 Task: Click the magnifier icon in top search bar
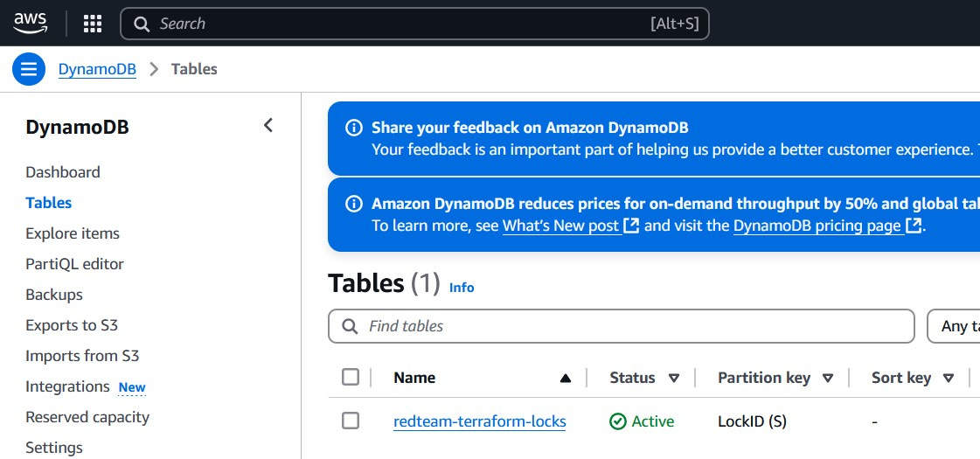point(142,24)
